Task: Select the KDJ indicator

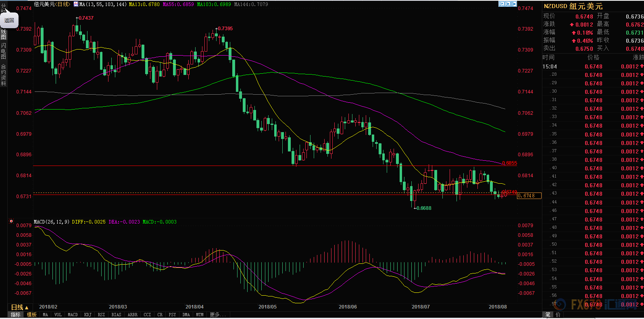Action: pos(88,315)
